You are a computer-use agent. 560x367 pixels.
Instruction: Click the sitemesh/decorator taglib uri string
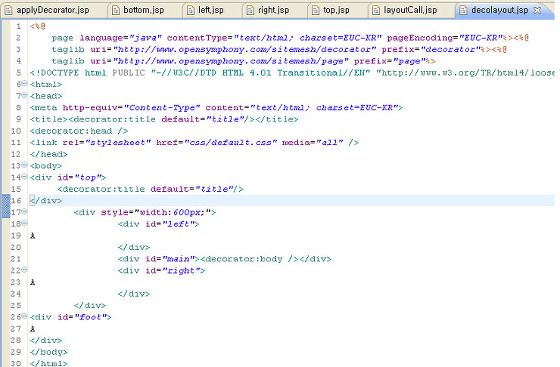tap(244, 50)
